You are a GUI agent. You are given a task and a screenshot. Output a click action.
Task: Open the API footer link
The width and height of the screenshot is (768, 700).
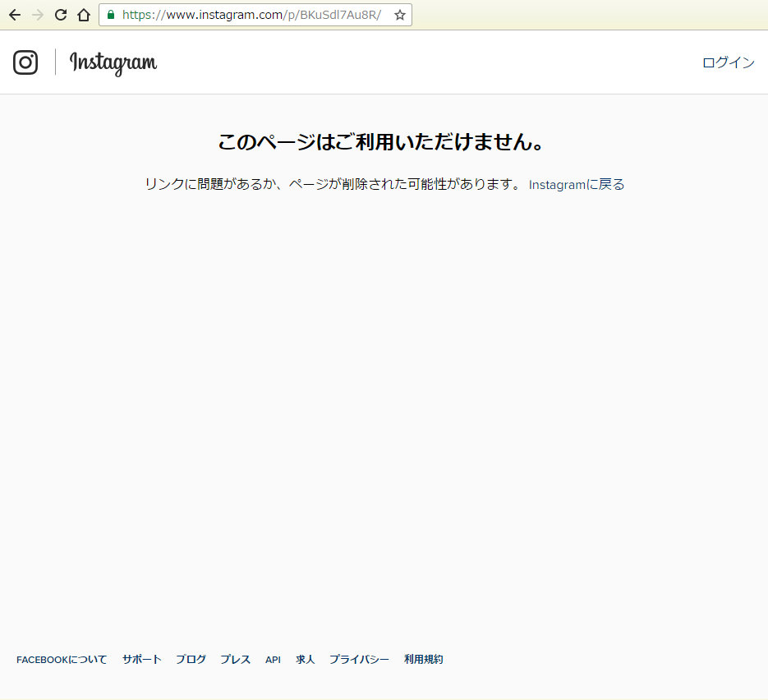click(x=273, y=660)
